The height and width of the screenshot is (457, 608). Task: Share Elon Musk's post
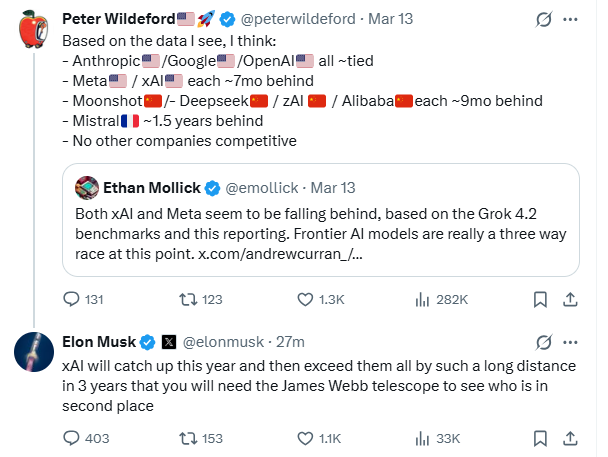pos(570,437)
